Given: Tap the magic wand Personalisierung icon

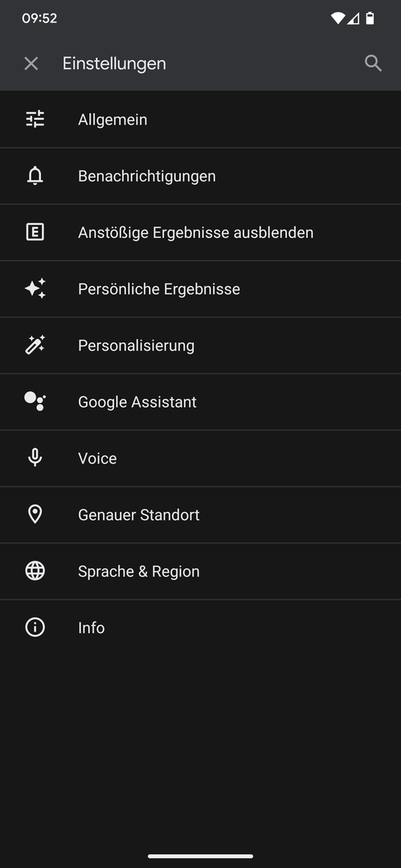Looking at the screenshot, I should click(35, 346).
